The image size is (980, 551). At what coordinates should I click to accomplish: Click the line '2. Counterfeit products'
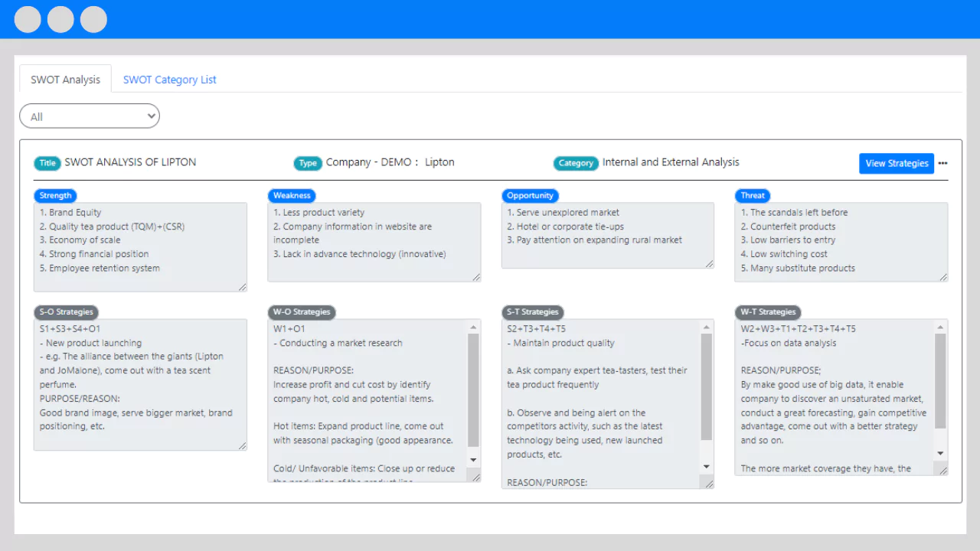pos(789,227)
